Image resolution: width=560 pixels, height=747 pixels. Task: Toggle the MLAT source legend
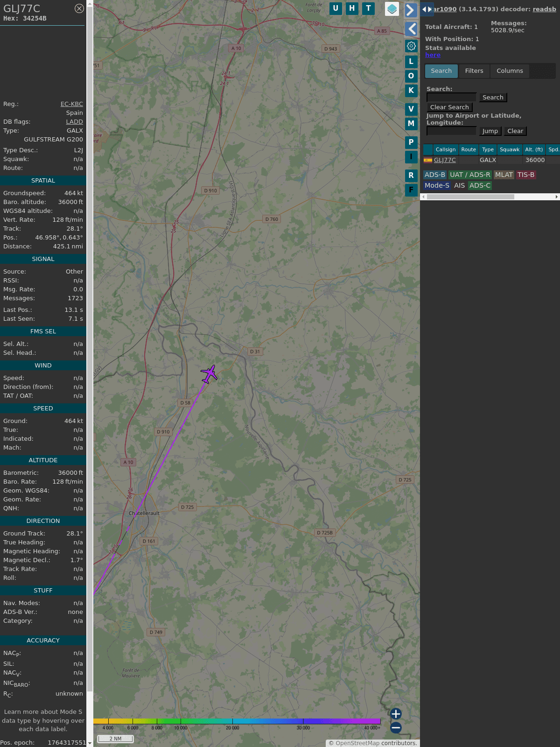coord(504,175)
